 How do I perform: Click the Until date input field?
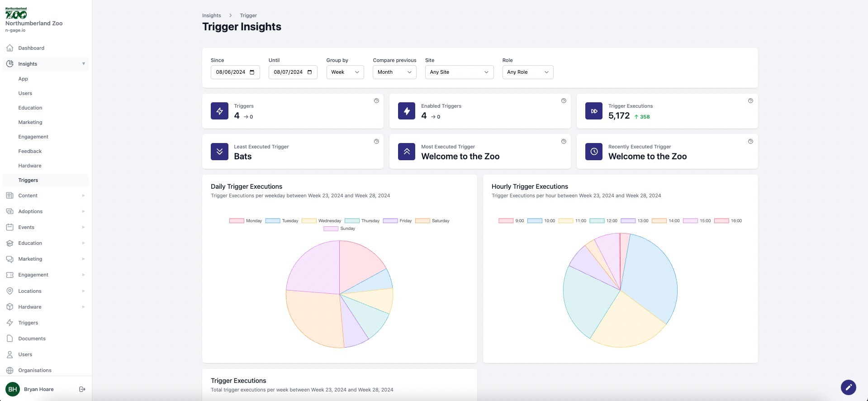(288, 72)
